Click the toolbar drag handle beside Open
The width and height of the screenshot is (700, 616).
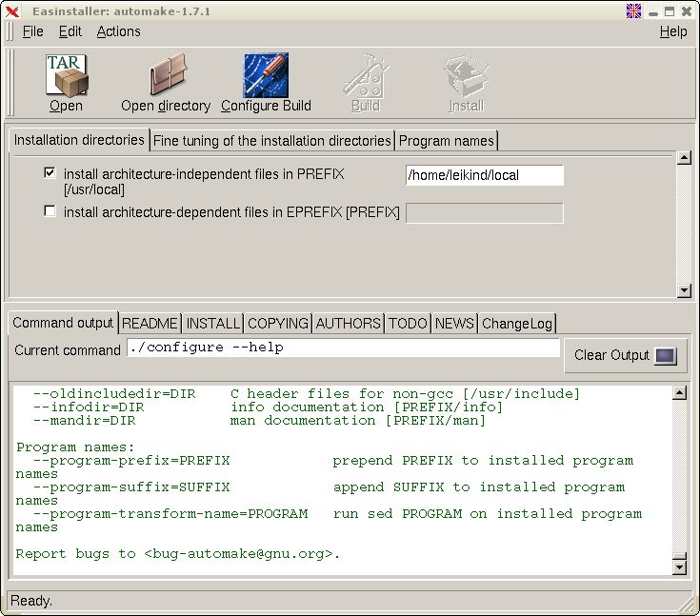pos(10,83)
